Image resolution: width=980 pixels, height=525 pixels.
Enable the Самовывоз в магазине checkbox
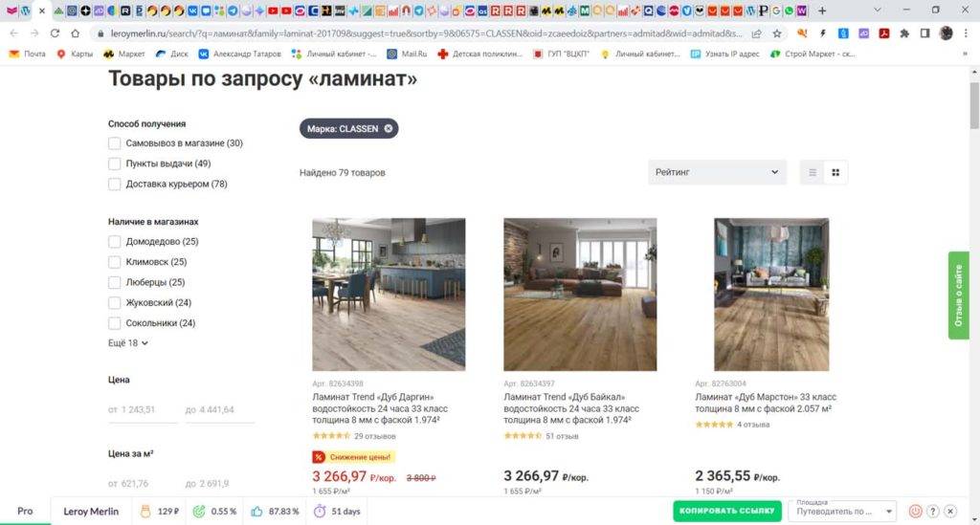coord(115,143)
